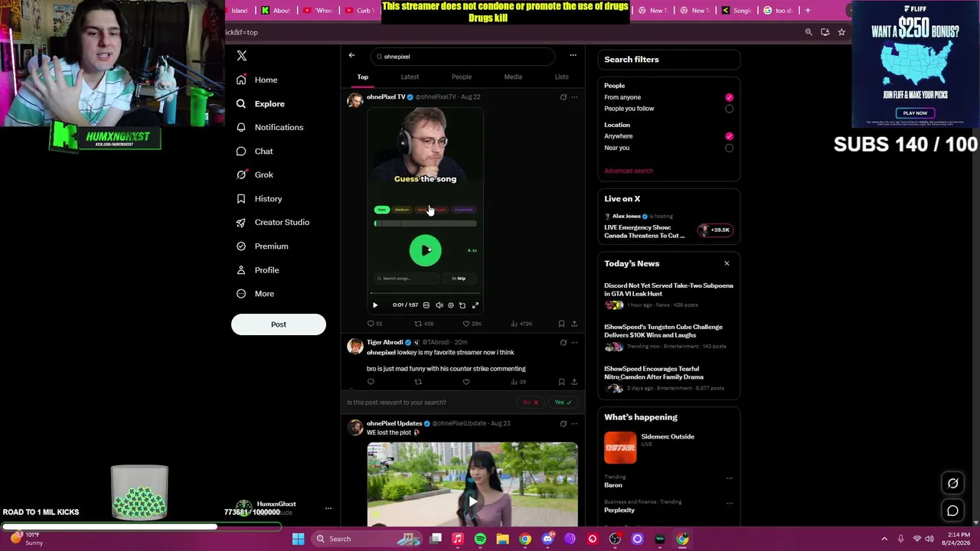
Task: Open more options on Tiger Abrodi post
Action: click(574, 343)
